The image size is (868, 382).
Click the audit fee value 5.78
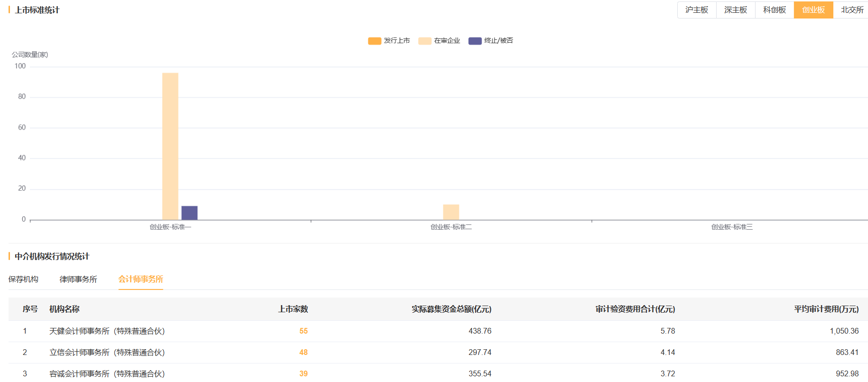click(668, 331)
